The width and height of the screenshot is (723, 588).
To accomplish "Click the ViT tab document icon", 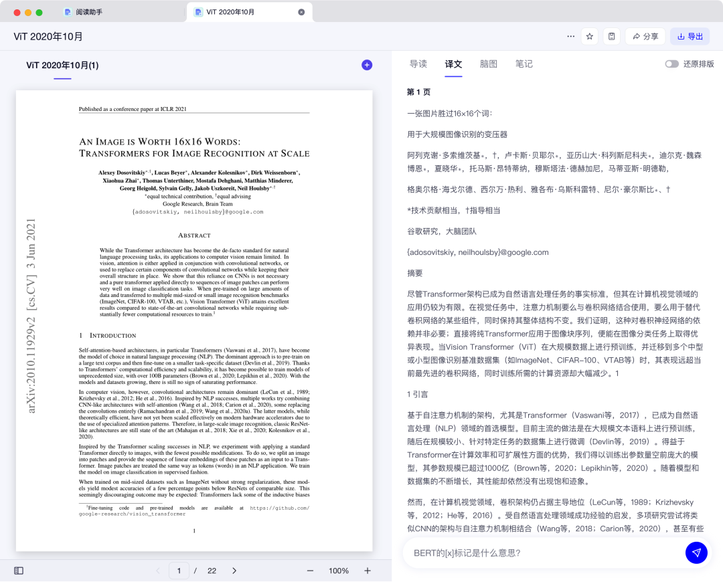I will pyautogui.click(x=197, y=12).
